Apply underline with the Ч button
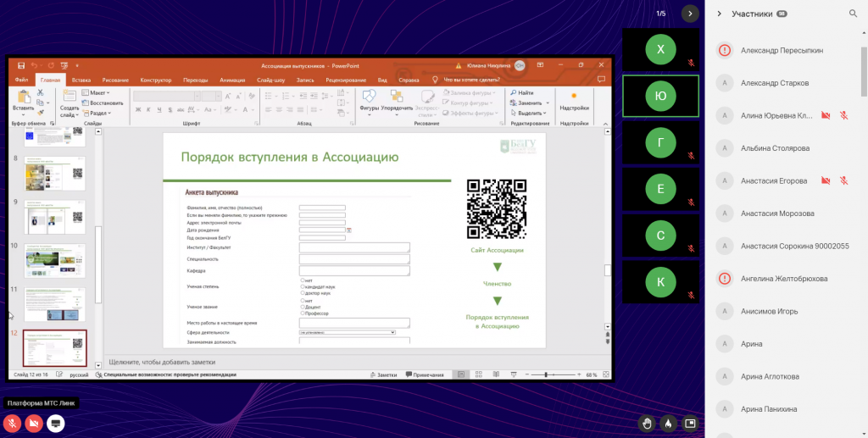The height and width of the screenshot is (438, 868). coord(159,110)
